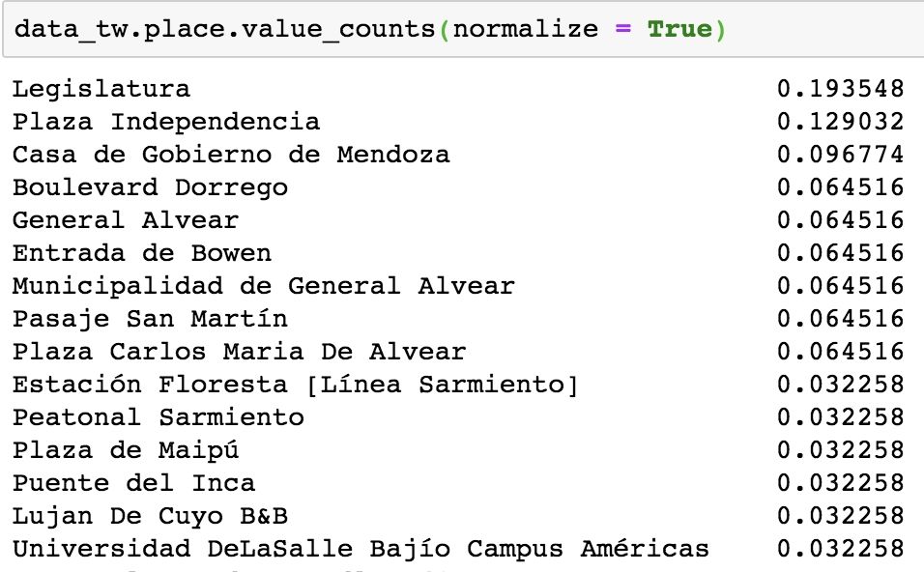The image size is (924, 572).
Task: Click the General Alvear row label
Action: pos(126,220)
